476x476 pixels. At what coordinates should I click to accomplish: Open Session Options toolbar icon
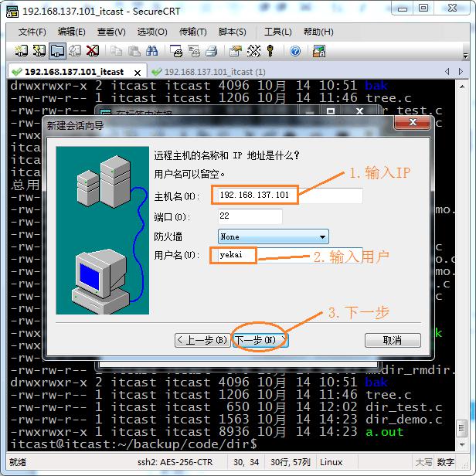click(235, 51)
